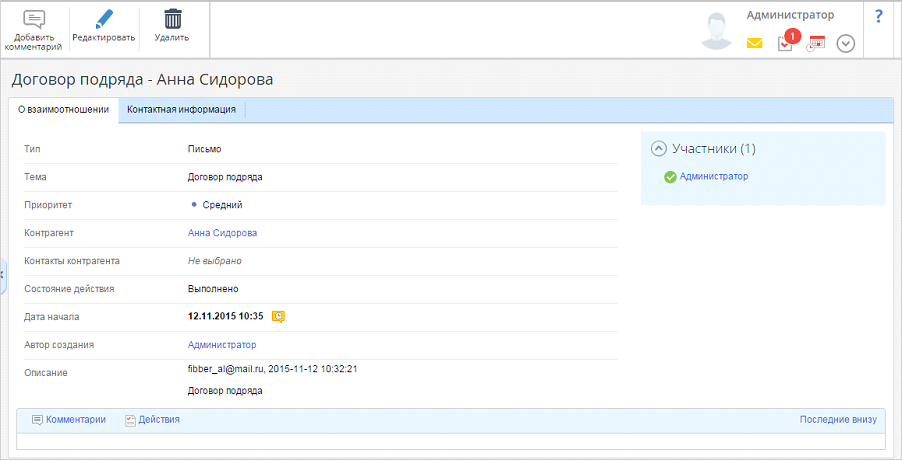902x461 pixels.
Task: Collapse the Участники section
Action: (658, 149)
